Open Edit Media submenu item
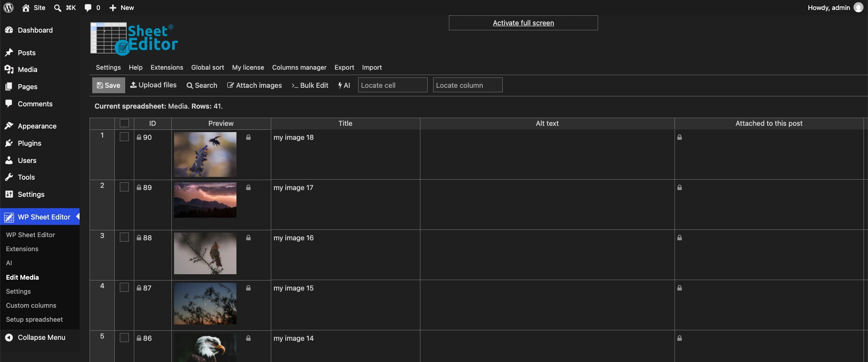This screenshot has width=868, height=362. coord(23,277)
